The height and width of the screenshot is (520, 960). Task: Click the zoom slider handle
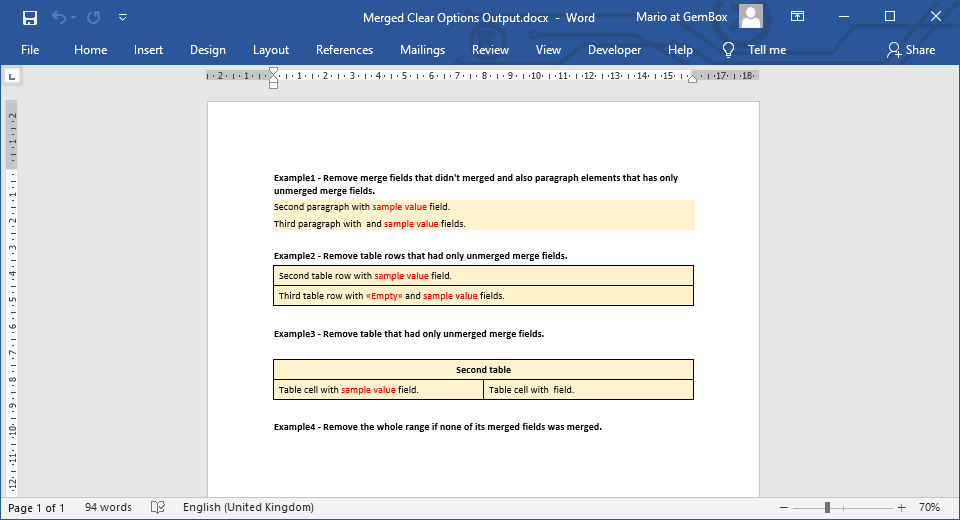point(827,508)
